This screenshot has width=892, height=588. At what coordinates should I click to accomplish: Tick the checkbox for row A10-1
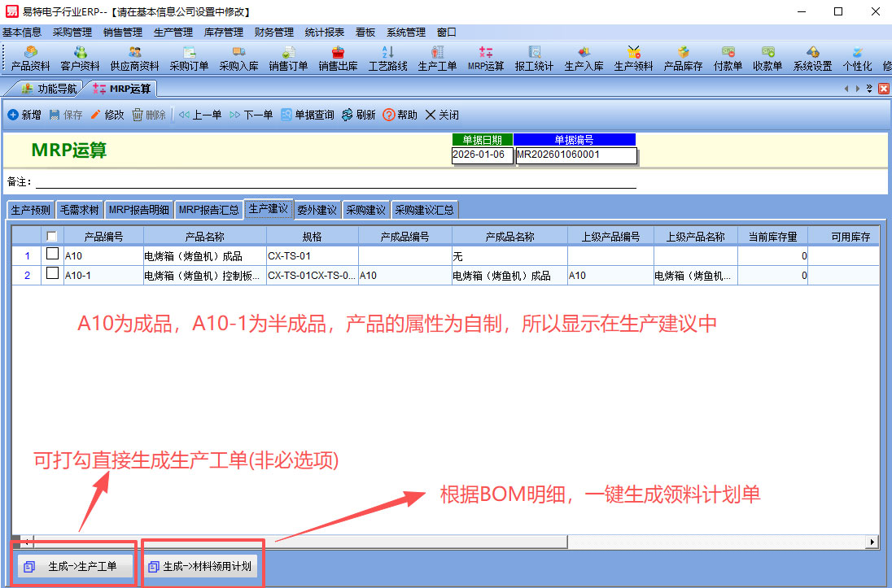[52, 275]
